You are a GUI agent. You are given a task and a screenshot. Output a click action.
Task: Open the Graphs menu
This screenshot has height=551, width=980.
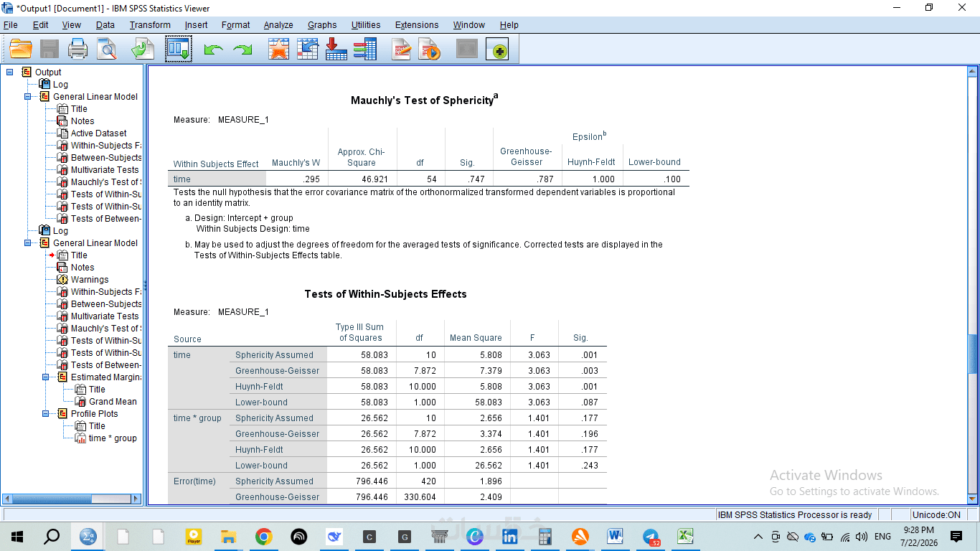pyautogui.click(x=322, y=24)
